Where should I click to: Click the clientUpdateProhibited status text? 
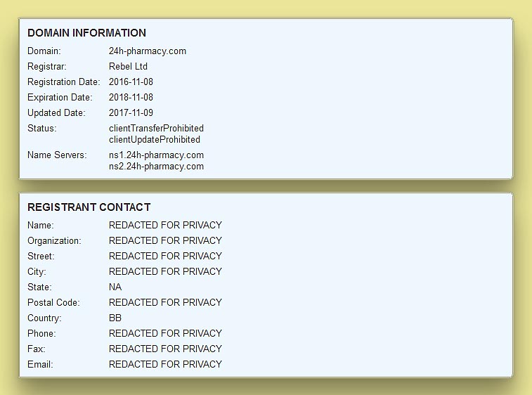coord(155,140)
